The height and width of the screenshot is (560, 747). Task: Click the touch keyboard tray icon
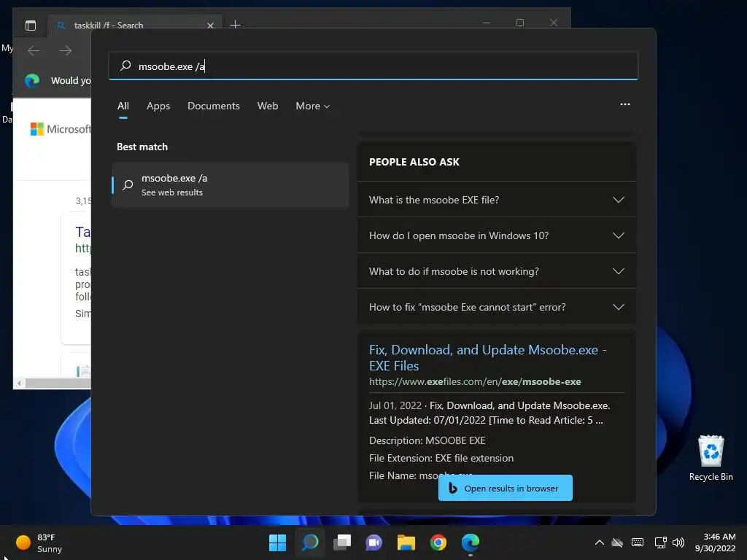[638, 542]
